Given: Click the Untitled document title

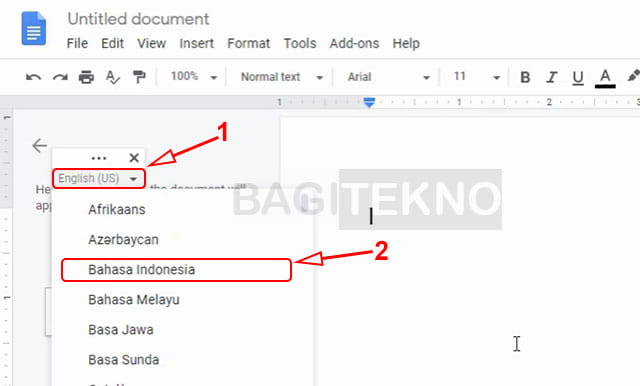Looking at the screenshot, I should point(138,19).
